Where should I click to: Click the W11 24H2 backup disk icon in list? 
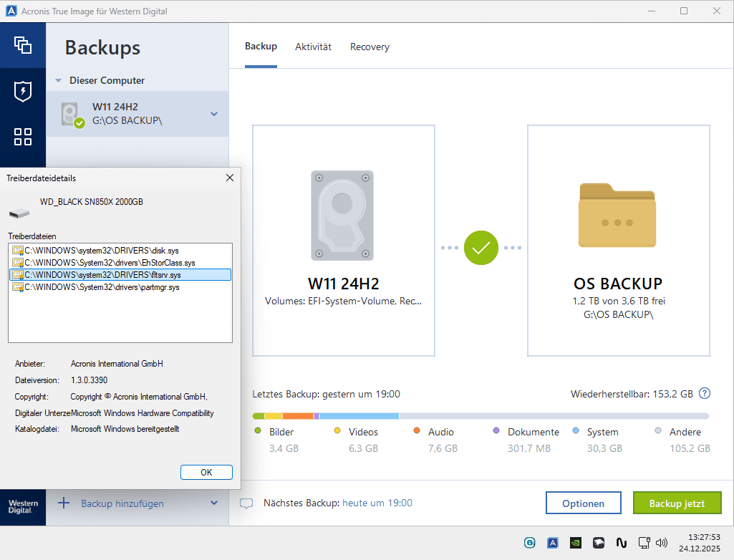coord(72,115)
